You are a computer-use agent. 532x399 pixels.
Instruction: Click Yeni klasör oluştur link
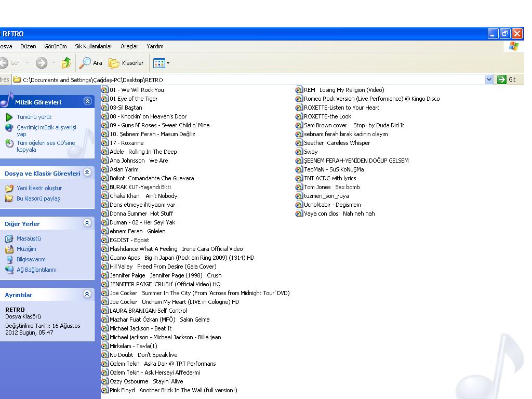click(39, 188)
